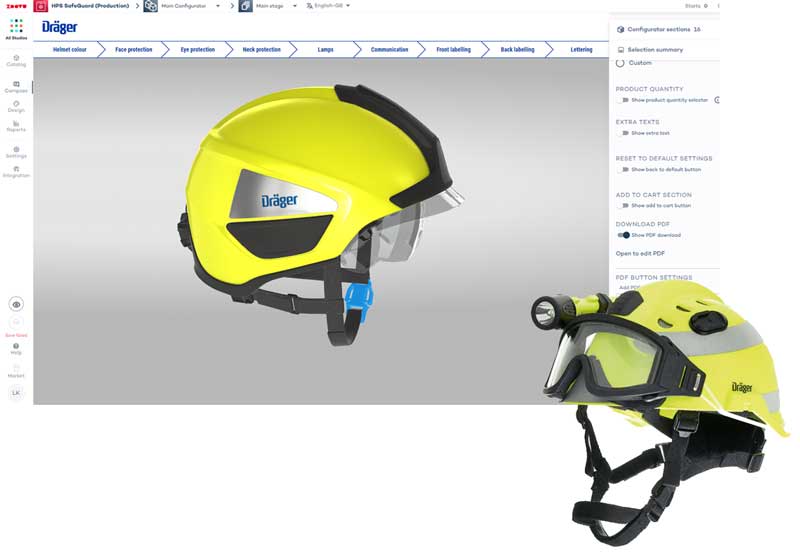Image resolution: width=800 pixels, height=552 pixels.
Task: Click Open to edit PDF link
Action: click(x=640, y=254)
